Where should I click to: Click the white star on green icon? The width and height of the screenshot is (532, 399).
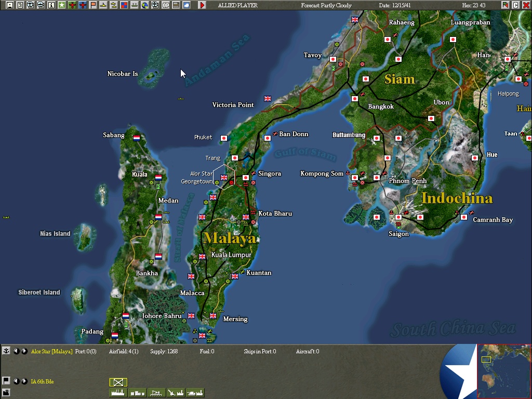tap(62, 5)
